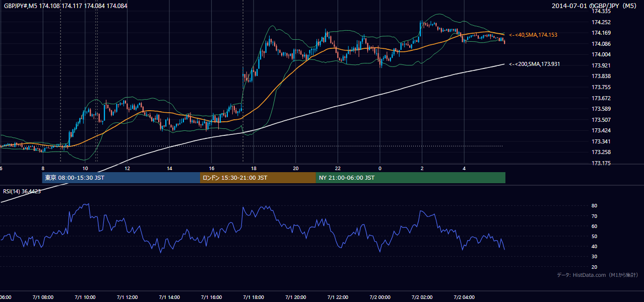Click price axis value 174.086
Viewport: 644px width, 302px height.
tap(601, 44)
